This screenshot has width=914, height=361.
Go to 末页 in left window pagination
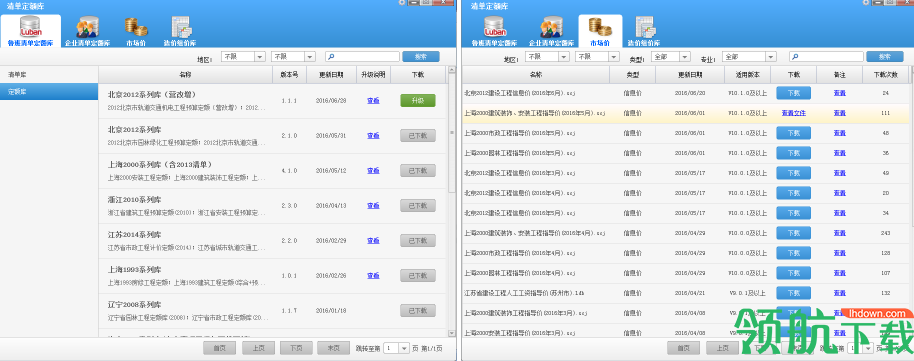(333, 348)
